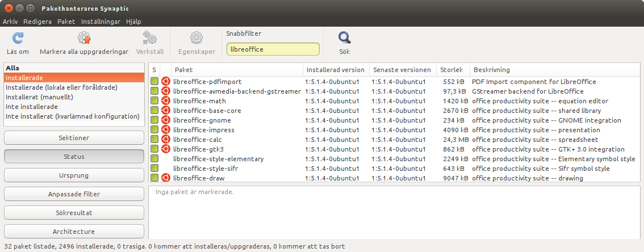Click description 'GStreamer backend for LibreOffice'

click(528, 91)
